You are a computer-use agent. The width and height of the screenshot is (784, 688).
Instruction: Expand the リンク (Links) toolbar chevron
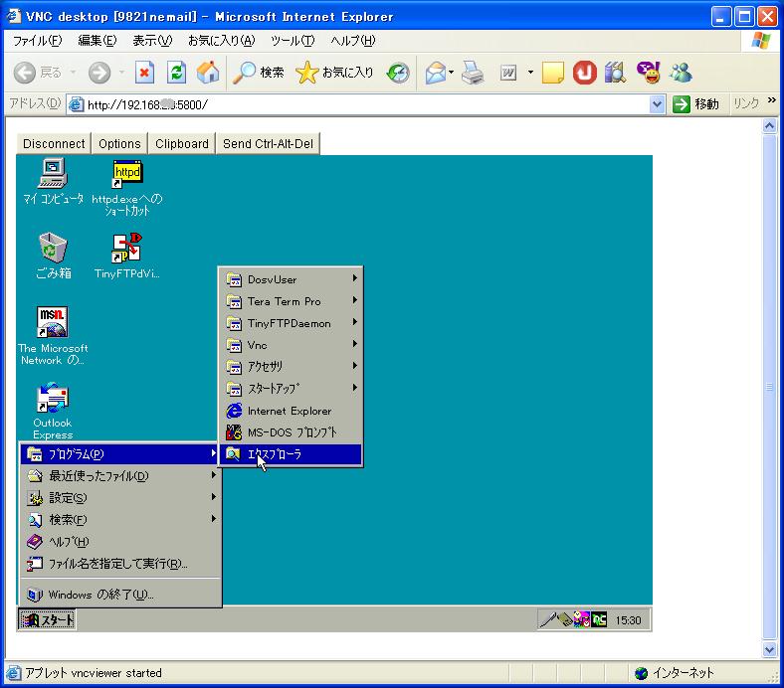[772, 100]
